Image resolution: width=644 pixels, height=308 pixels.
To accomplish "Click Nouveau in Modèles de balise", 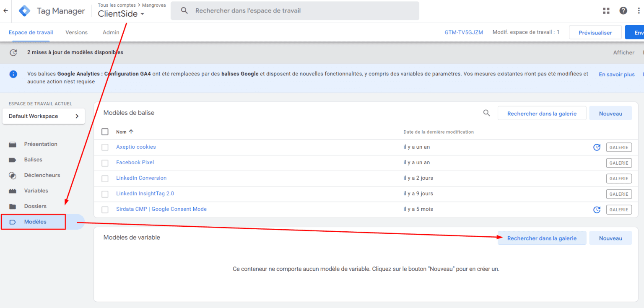I will [x=610, y=113].
